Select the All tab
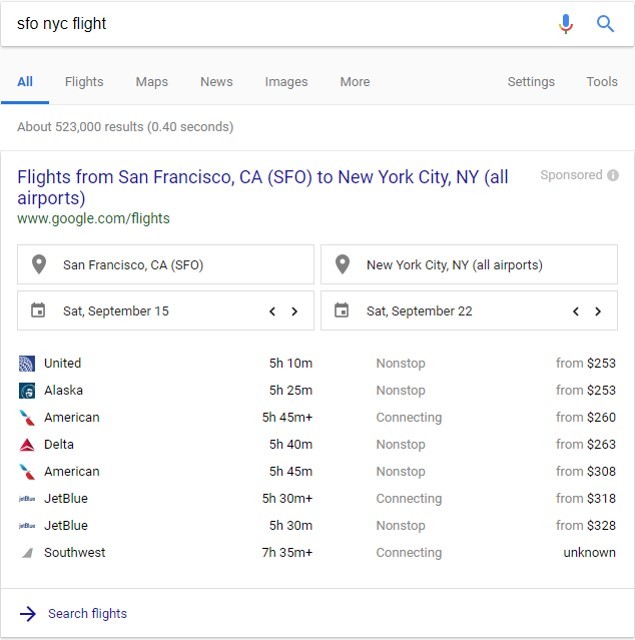The image size is (635, 640). click(x=25, y=82)
